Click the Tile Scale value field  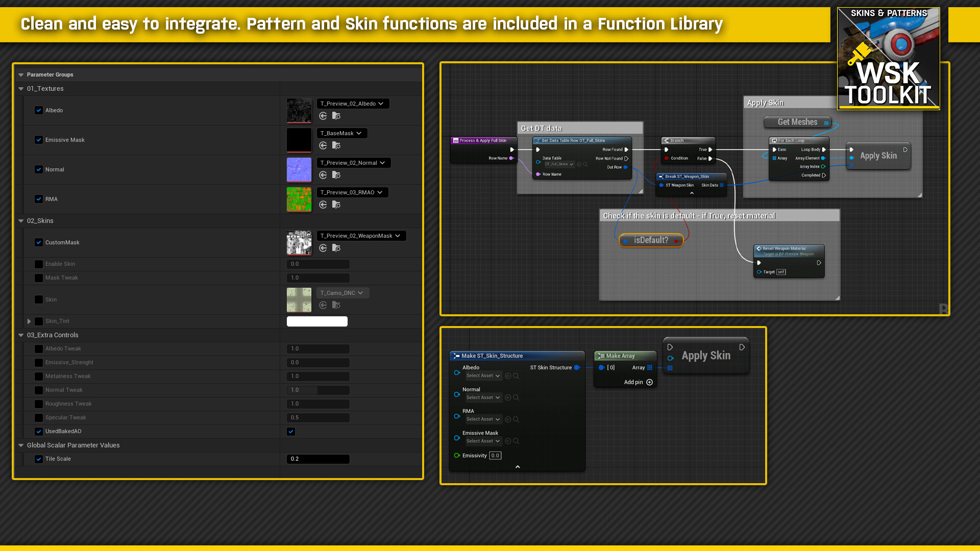tap(318, 459)
